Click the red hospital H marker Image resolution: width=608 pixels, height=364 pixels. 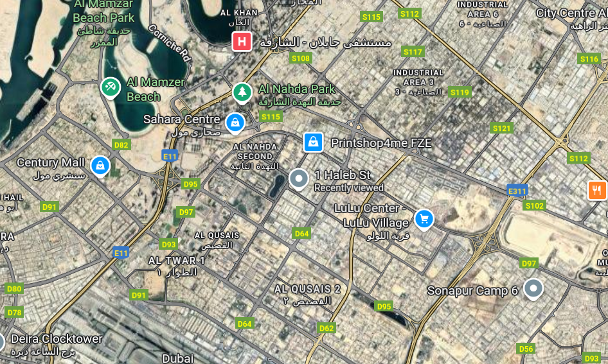click(x=242, y=42)
